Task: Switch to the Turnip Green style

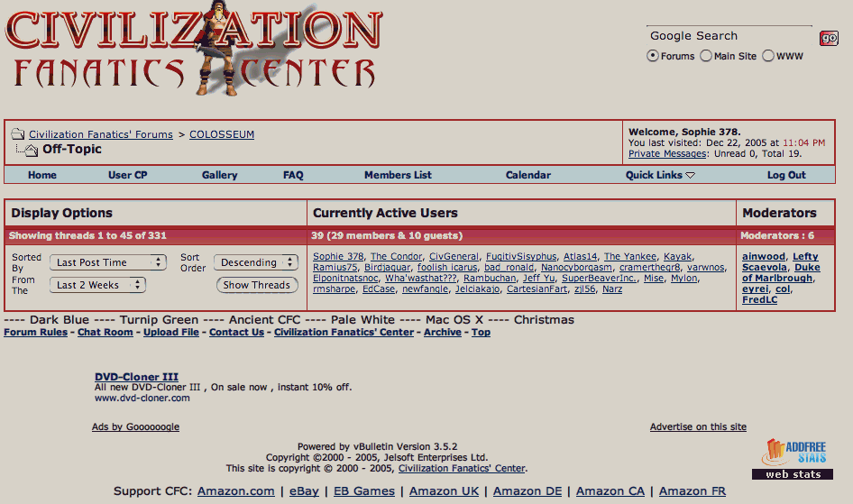Action: pyautogui.click(x=159, y=320)
